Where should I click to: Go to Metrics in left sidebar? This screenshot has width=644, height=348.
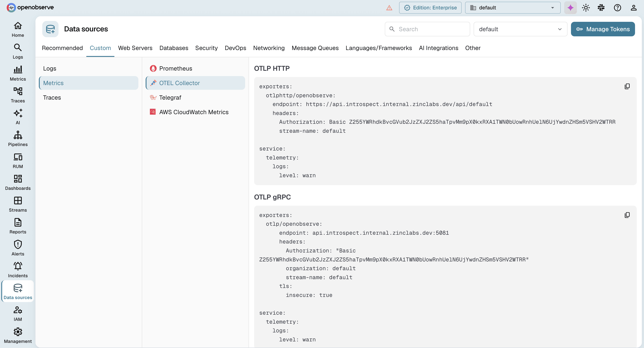point(18,73)
